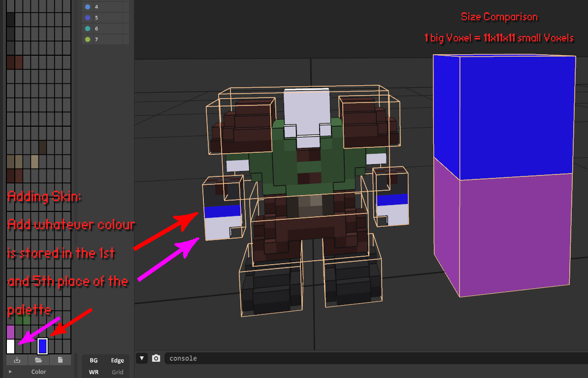Click the new palette page icon
Image resolution: width=588 pixels, height=378 pixels.
point(61,360)
